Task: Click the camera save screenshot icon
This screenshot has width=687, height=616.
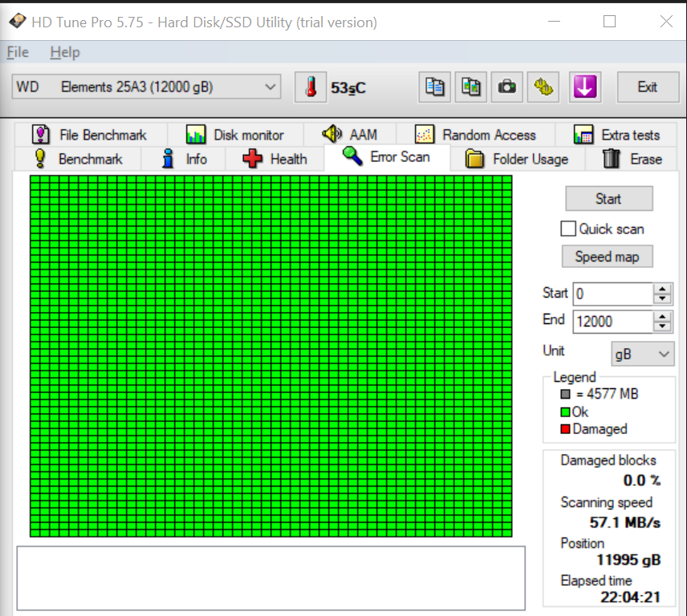Action: (507, 87)
